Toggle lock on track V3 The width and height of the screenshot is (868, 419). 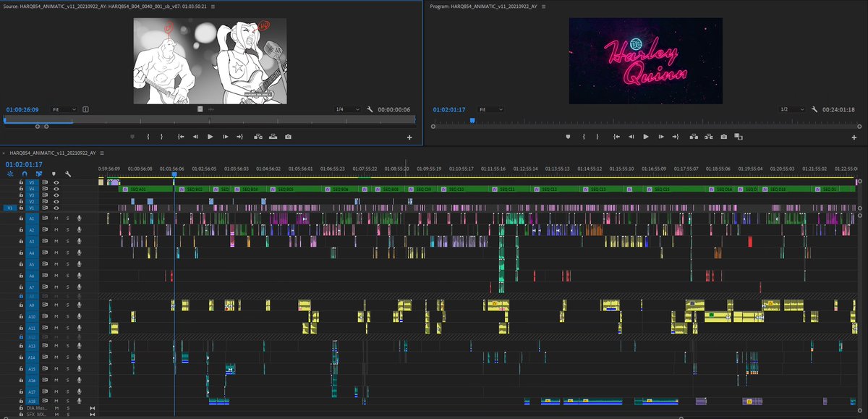click(x=22, y=195)
